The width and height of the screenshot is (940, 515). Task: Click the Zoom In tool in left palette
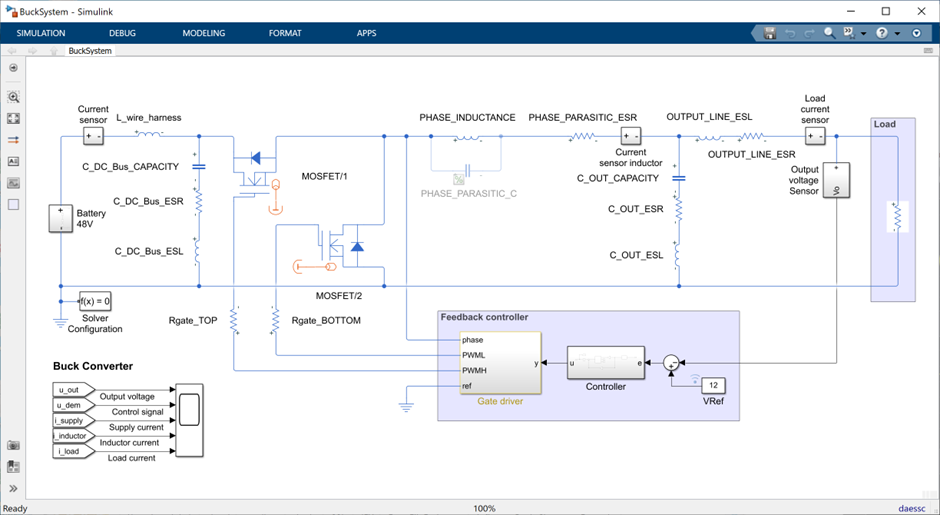pyautogui.click(x=14, y=98)
